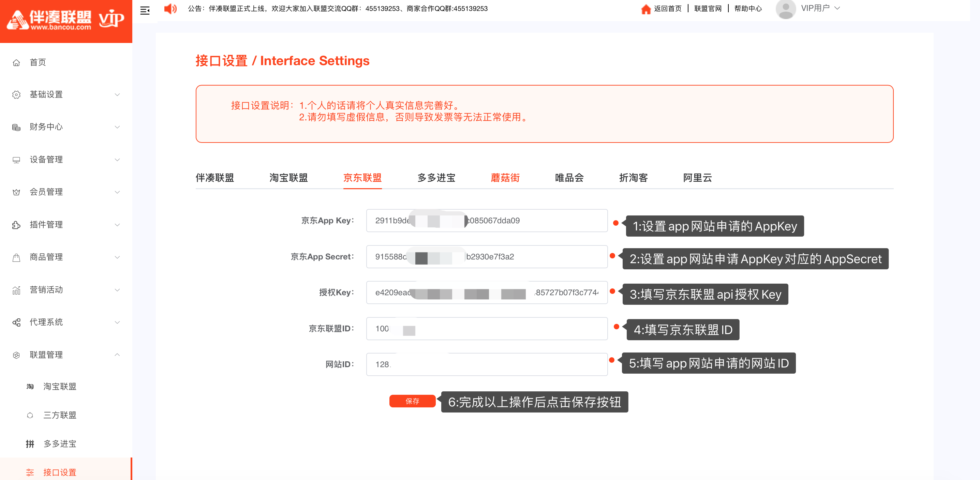Click the 财务中心 coins icon
This screenshot has width=980, height=480.
pos(16,127)
